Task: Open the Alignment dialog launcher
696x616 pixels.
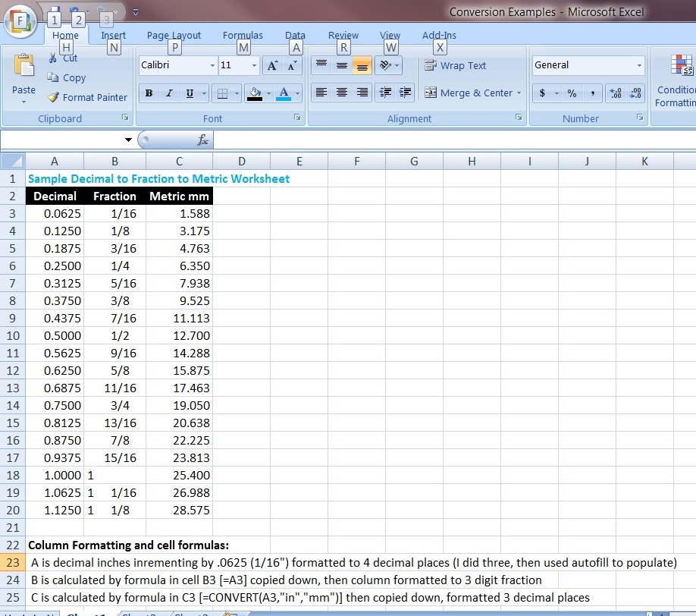Action: [x=519, y=118]
